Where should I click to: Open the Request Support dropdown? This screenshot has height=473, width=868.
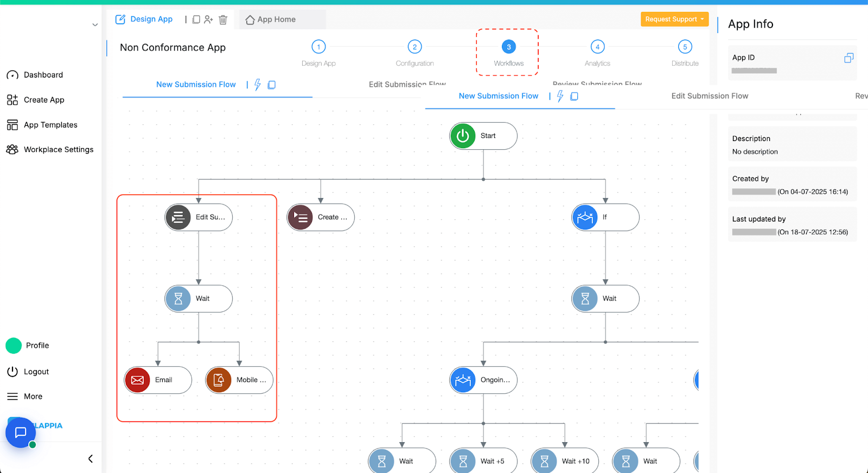coord(674,19)
